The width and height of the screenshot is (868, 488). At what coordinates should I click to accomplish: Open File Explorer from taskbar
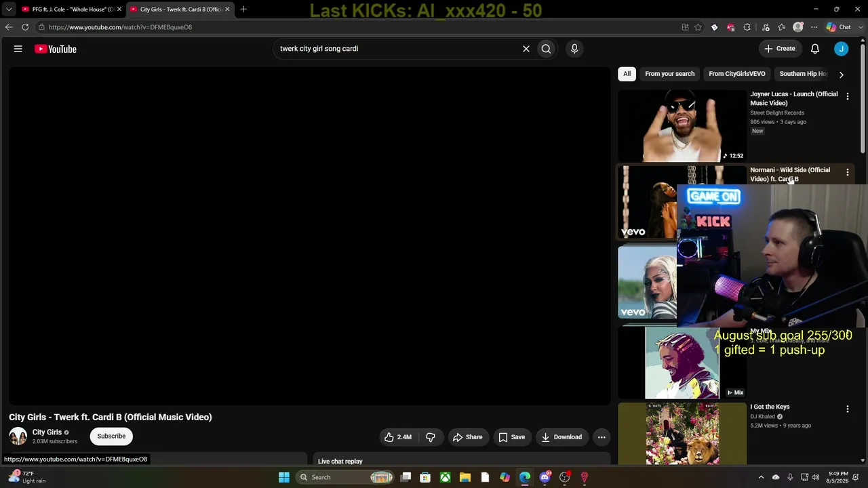click(x=465, y=477)
